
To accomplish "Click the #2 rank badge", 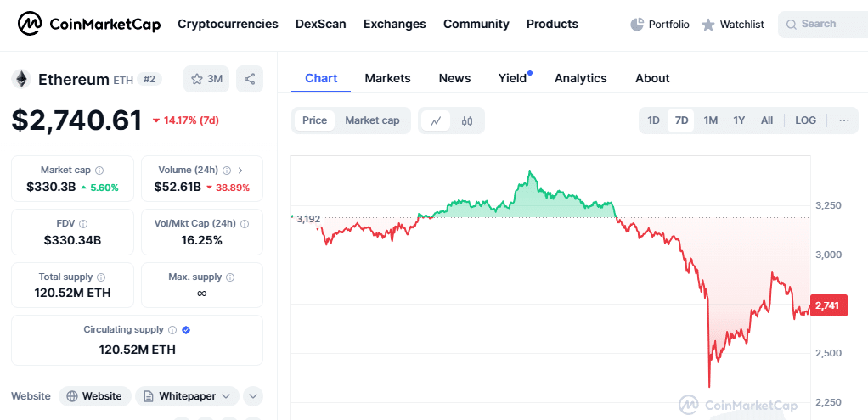I will point(149,79).
